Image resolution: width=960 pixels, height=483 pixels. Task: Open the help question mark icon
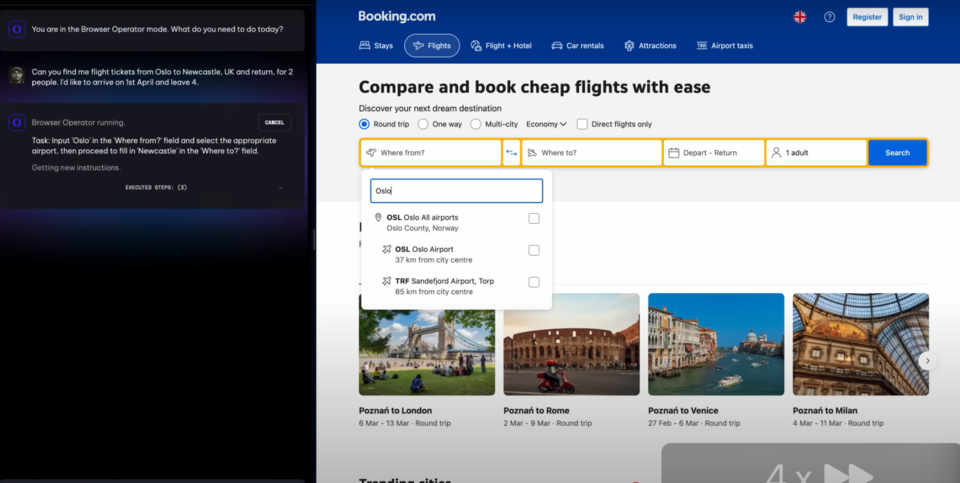tap(829, 17)
